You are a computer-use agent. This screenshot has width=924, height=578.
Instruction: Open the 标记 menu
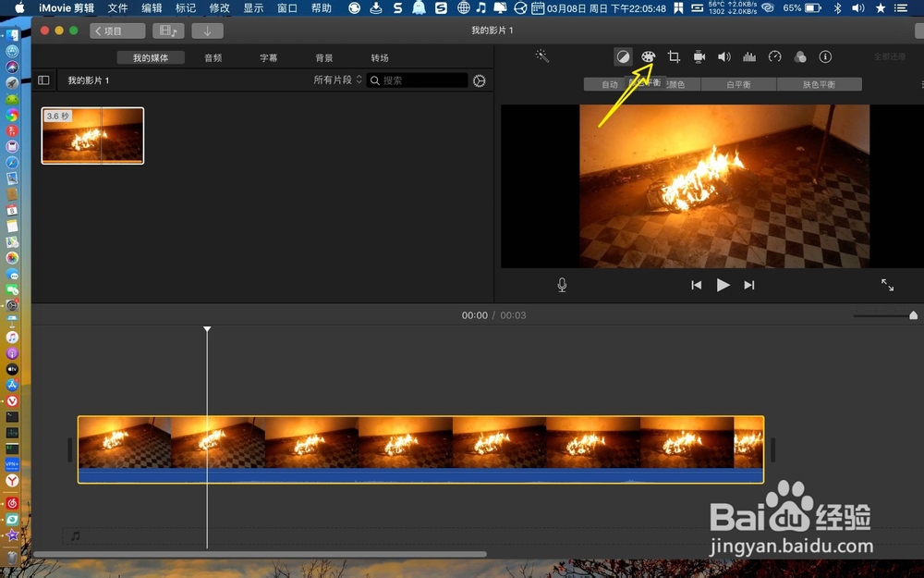[186, 8]
